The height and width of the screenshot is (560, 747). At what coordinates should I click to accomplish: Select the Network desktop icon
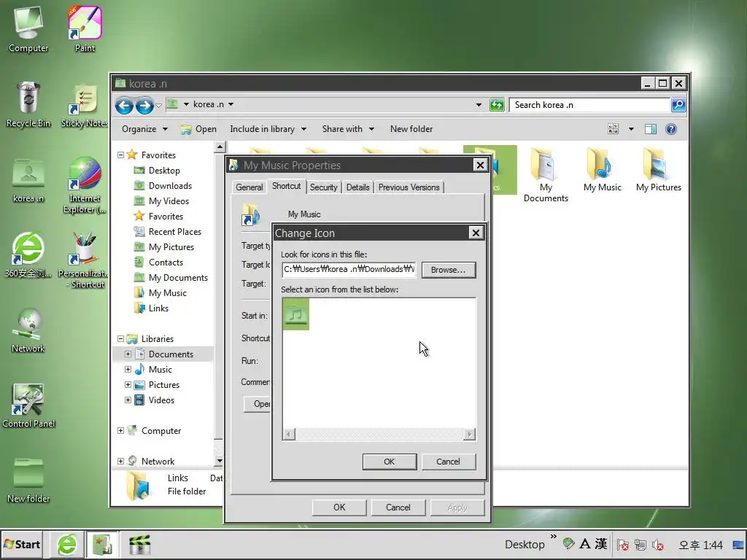(28, 330)
